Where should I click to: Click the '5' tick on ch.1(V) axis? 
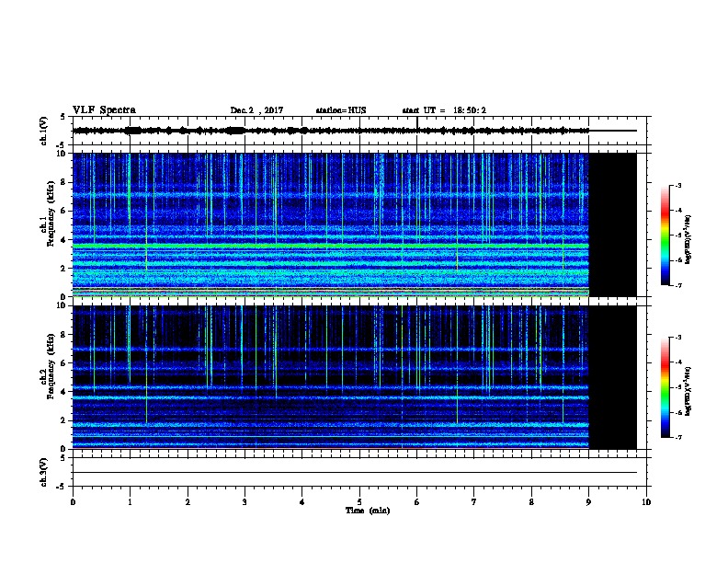point(63,117)
